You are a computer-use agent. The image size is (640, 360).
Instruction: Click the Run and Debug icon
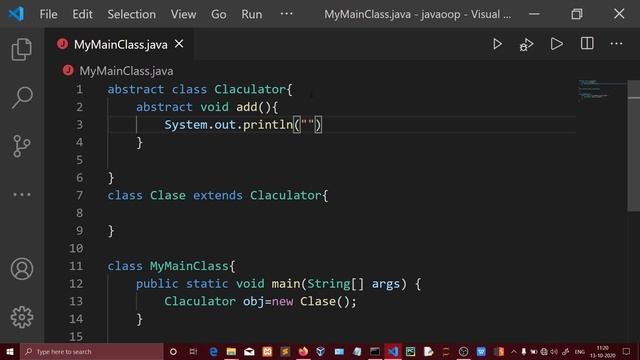point(527,44)
